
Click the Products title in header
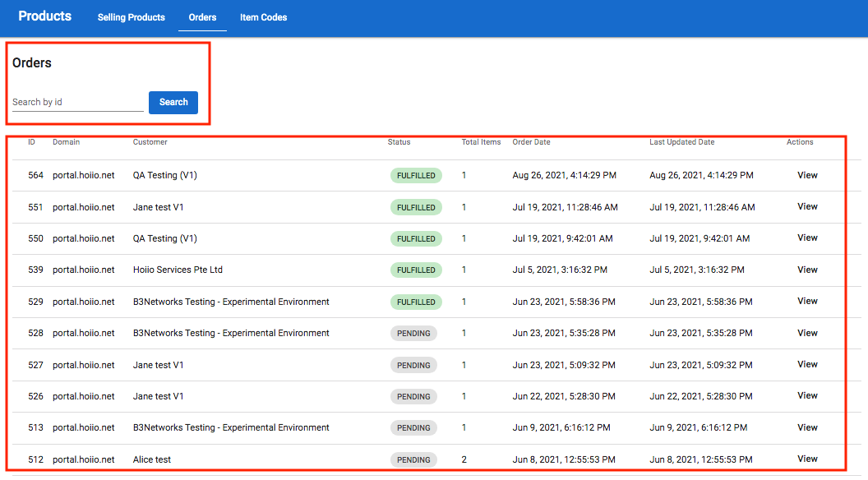pyautogui.click(x=45, y=16)
